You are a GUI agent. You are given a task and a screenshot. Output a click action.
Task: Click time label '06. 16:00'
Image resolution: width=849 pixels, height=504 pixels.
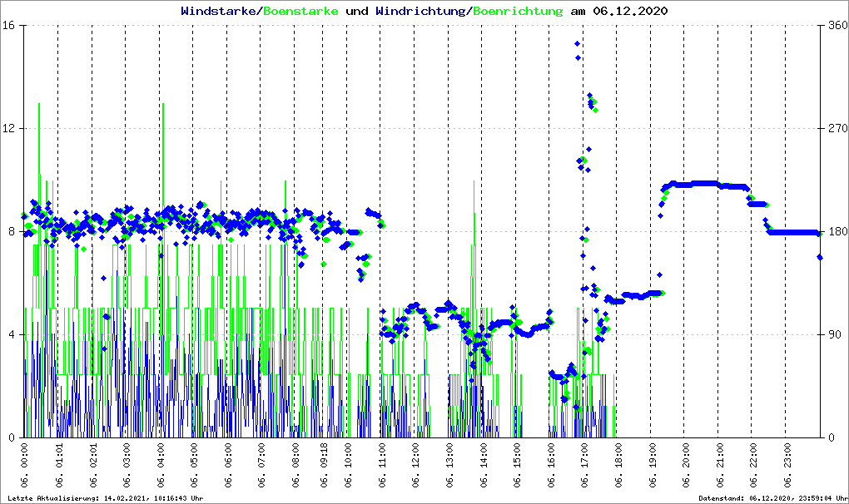click(x=551, y=466)
